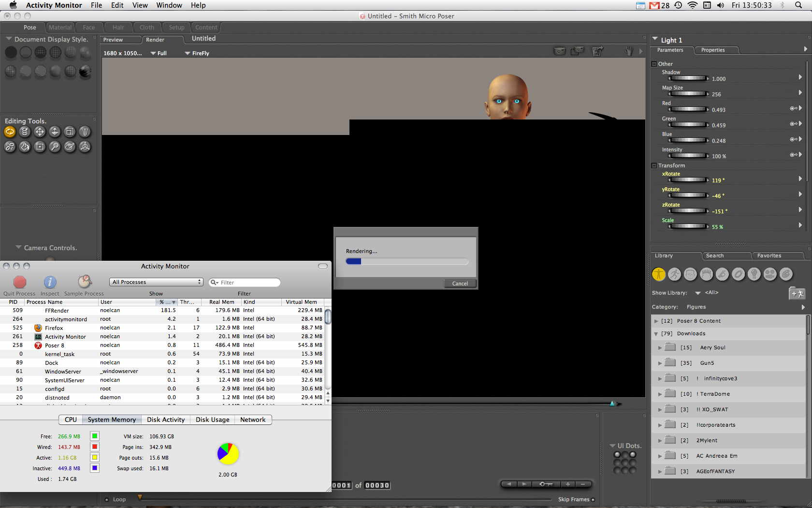The image size is (812, 508).
Task: Toggle animation key for Red parameter
Action: pyautogui.click(x=793, y=108)
